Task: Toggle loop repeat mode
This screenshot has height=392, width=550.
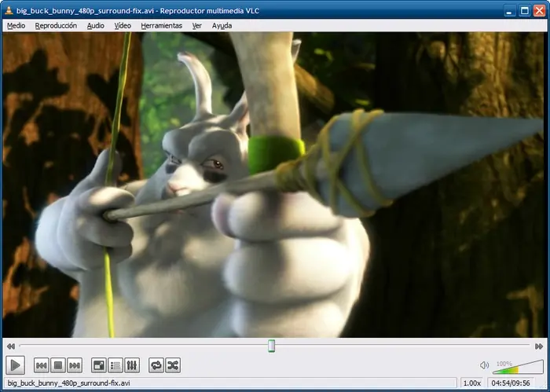Action: [156, 366]
